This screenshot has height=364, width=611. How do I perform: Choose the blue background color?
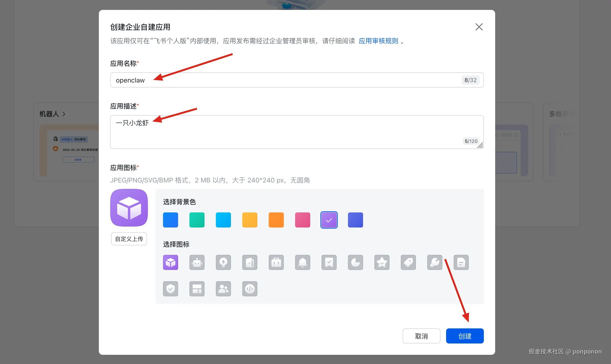click(171, 220)
